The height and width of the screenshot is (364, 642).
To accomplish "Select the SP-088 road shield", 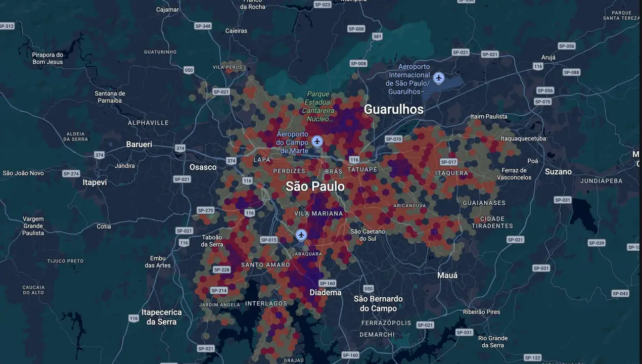I will coord(572,72).
